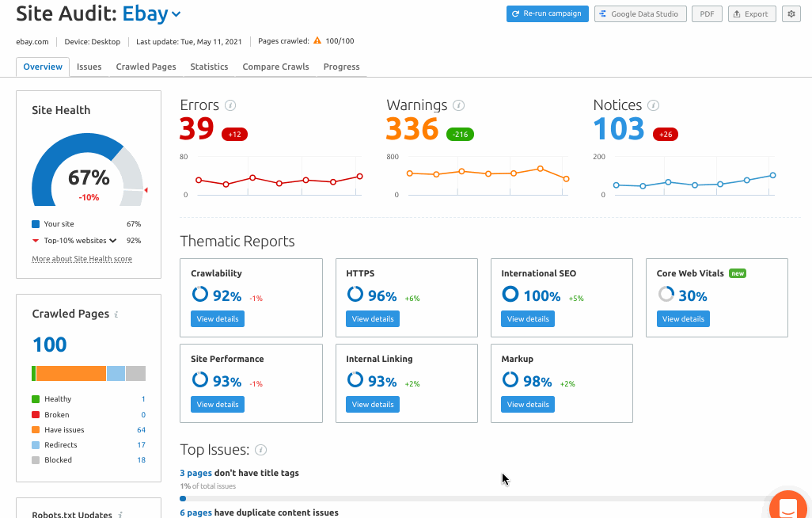Open More about Site Health score link

[x=82, y=259]
